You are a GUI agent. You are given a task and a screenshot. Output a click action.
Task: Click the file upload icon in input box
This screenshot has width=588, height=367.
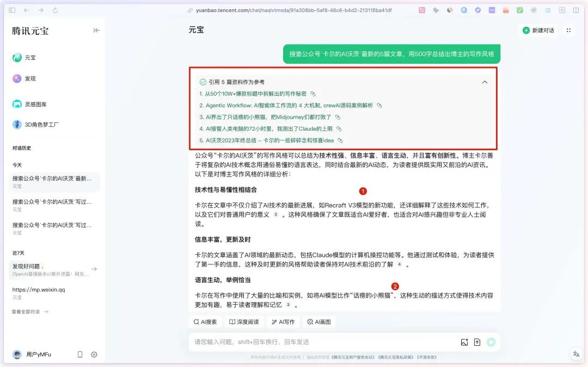[x=477, y=342]
